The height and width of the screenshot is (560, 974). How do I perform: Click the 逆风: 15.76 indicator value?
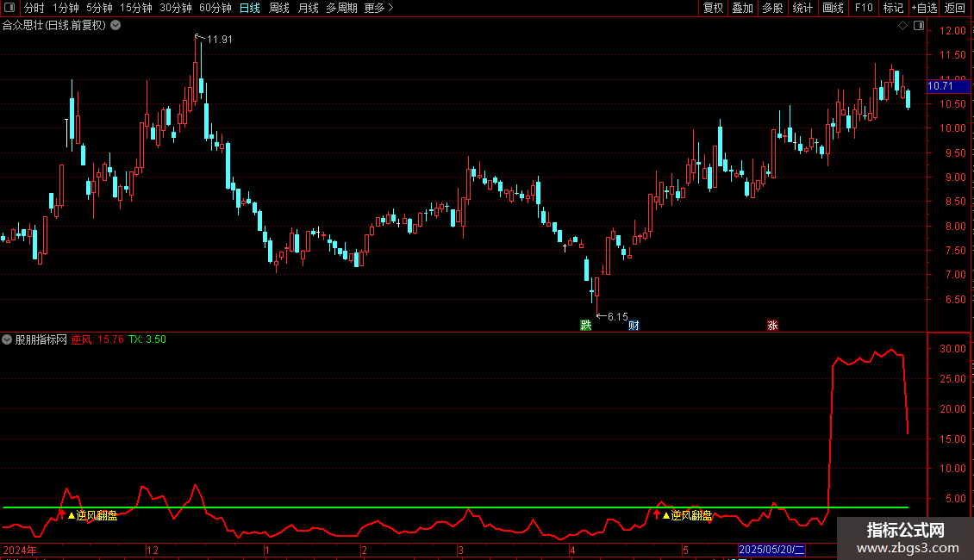[97, 339]
